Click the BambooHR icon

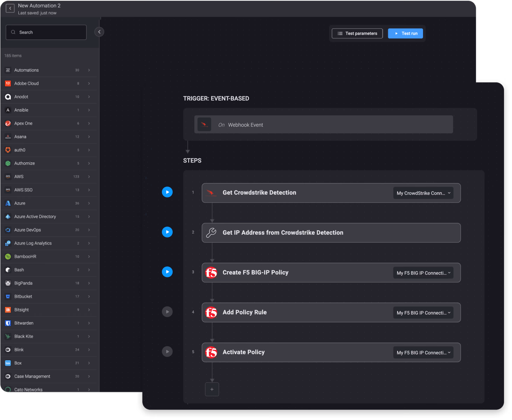(x=8, y=256)
